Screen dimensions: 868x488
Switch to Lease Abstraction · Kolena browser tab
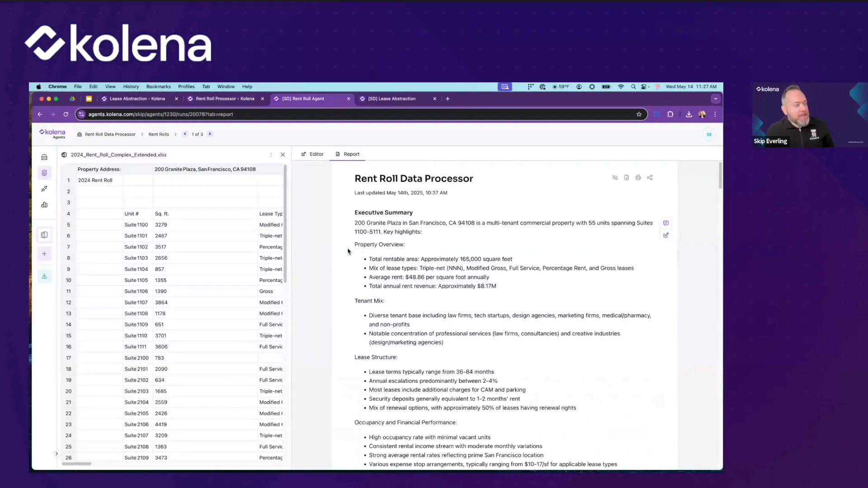(x=137, y=99)
